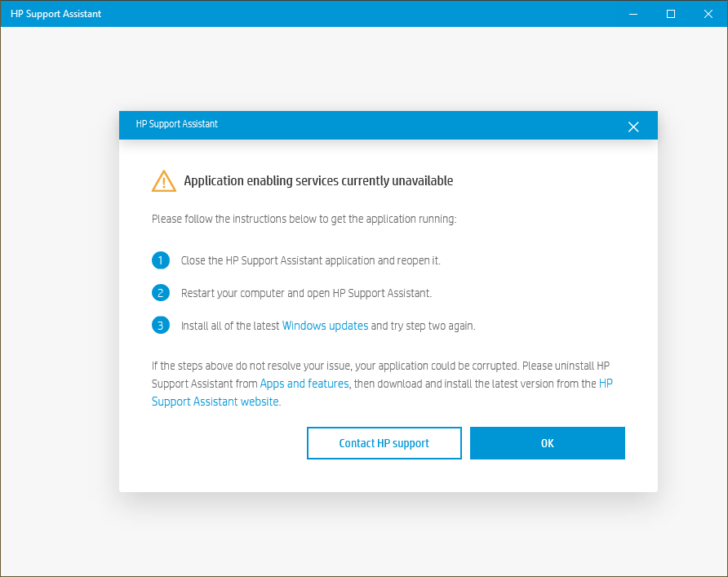Click the heading about services currently unavailable
The height and width of the screenshot is (577, 728).
pos(318,180)
